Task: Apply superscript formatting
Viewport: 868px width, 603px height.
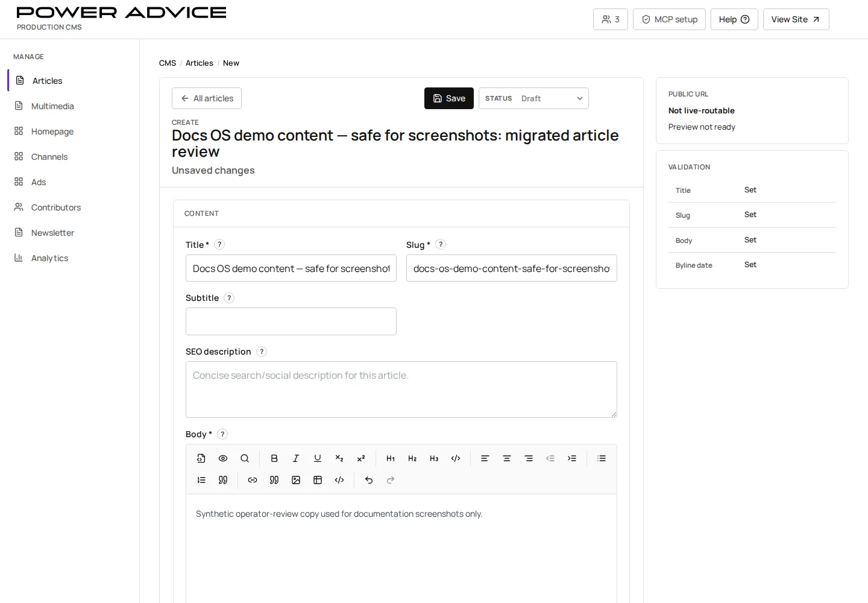Action: pos(361,458)
